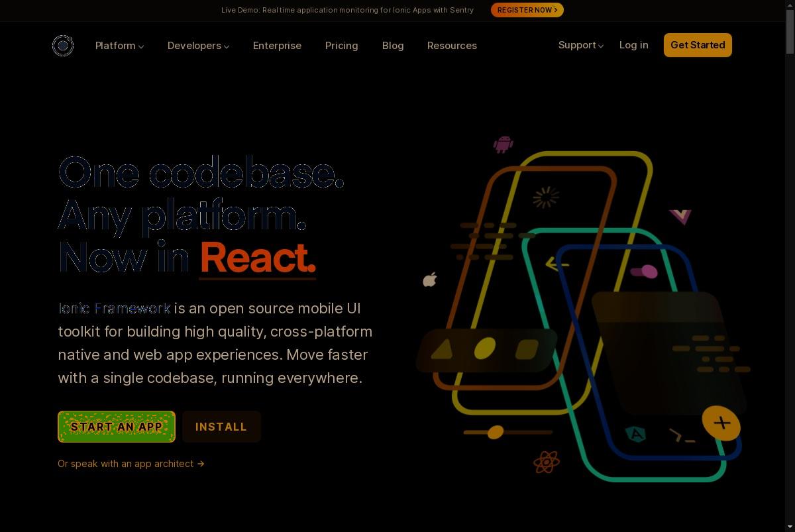Click the page vertical scrollbar
Screen dimensions: 795x532
(790, 266)
